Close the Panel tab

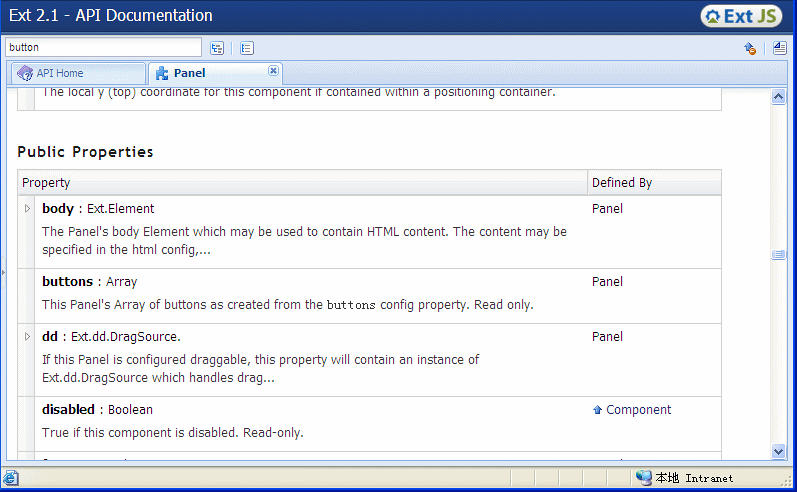[273, 71]
